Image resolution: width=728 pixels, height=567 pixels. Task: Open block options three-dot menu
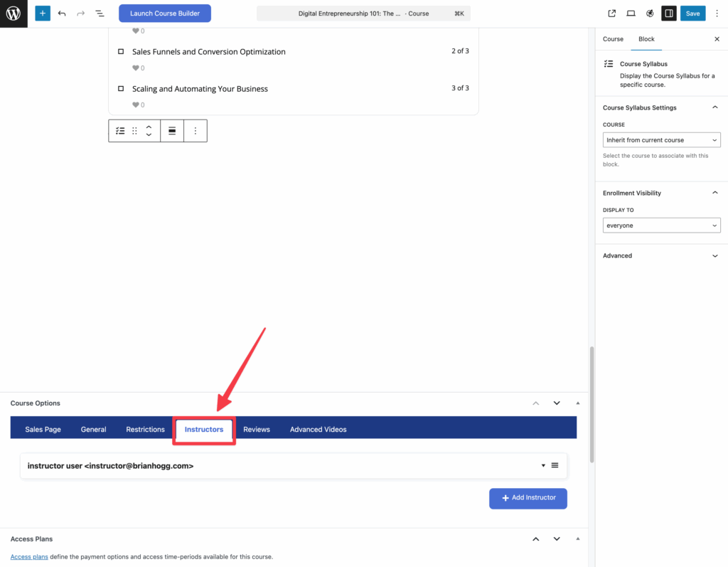[x=196, y=131]
